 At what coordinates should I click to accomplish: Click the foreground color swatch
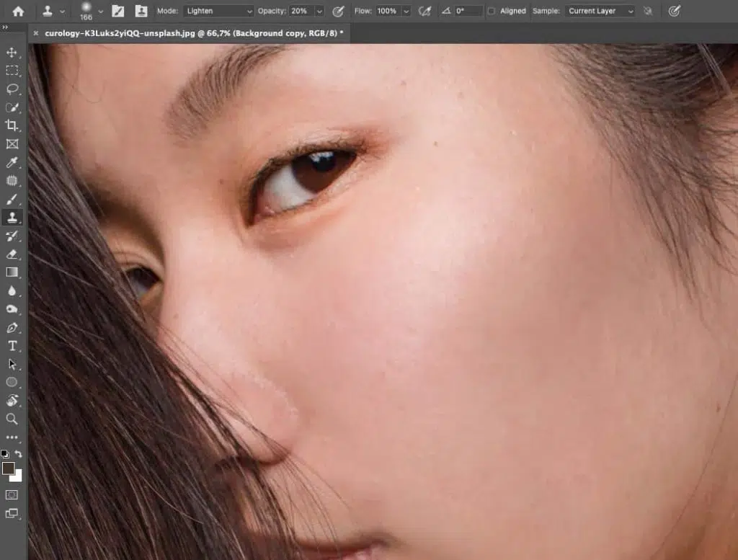8,469
